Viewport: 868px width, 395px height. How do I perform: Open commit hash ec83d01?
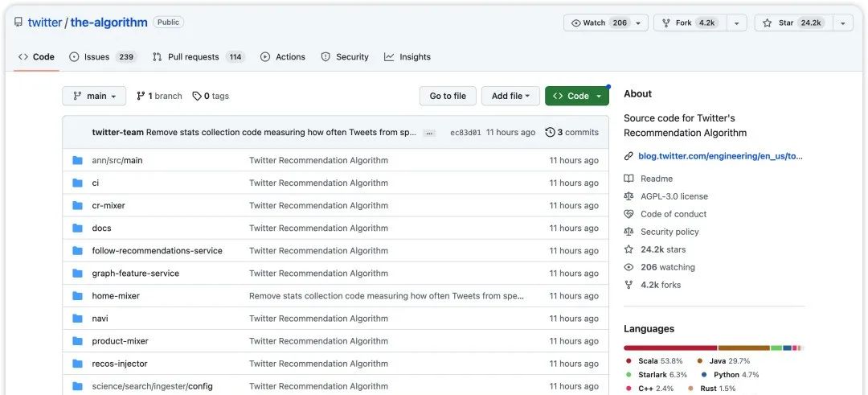465,133
